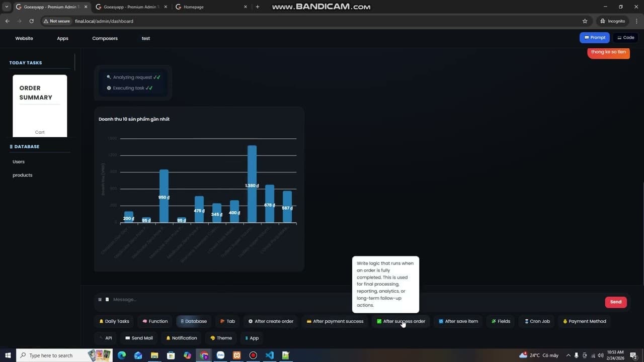Select the Function chip with heart icon
Viewport: 644px width, 362px height.
(154, 321)
